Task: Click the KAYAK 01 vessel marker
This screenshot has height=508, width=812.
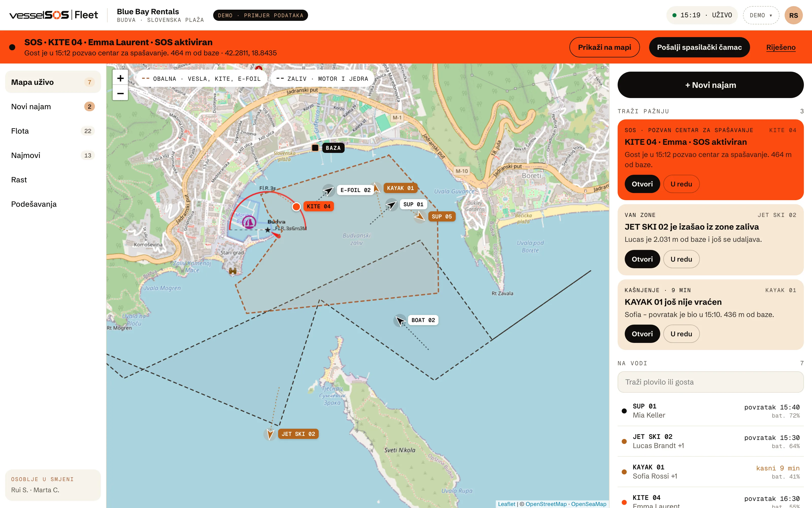Action: (x=377, y=188)
